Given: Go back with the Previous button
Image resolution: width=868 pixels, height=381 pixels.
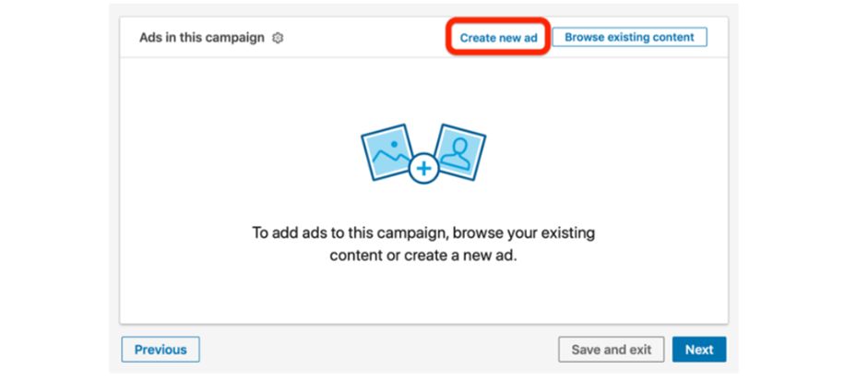Looking at the screenshot, I should 161,350.
